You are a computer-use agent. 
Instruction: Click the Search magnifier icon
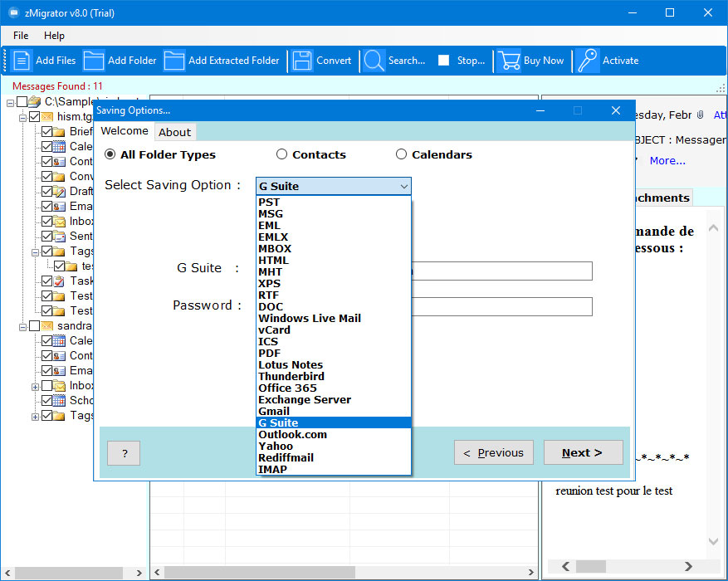374,61
